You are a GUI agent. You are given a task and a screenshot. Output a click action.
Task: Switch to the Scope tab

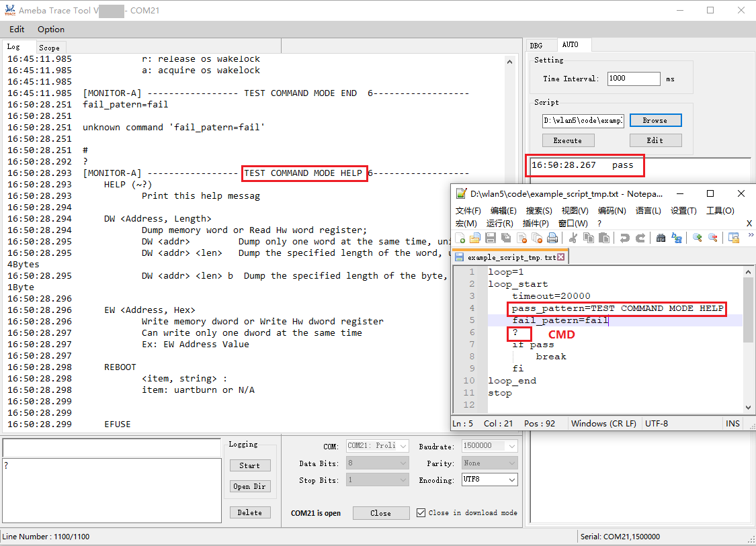[x=49, y=48]
